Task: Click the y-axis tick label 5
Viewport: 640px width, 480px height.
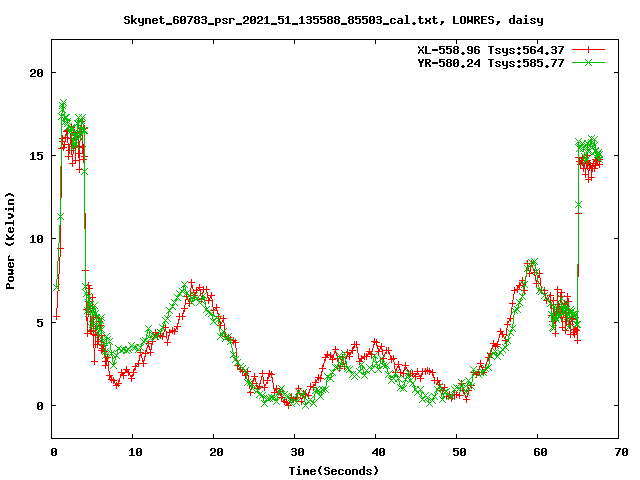Action: (40, 323)
